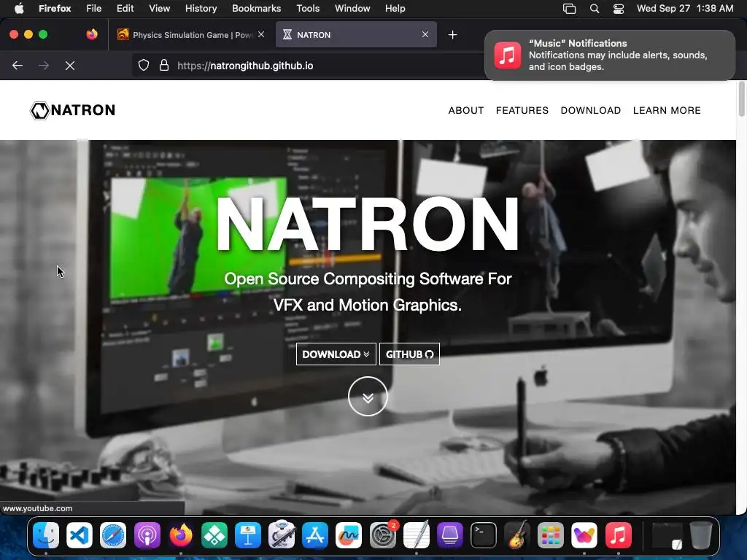Open the File menu
The height and width of the screenshot is (560, 747).
click(94, 8)
